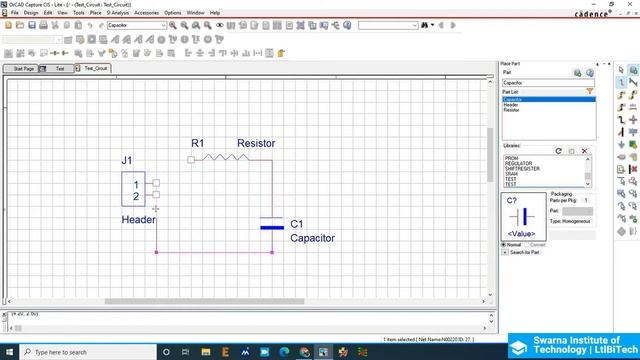Click the Open folder toolbar icon
Screen dimensions: 640x360
tap(20, 25)
